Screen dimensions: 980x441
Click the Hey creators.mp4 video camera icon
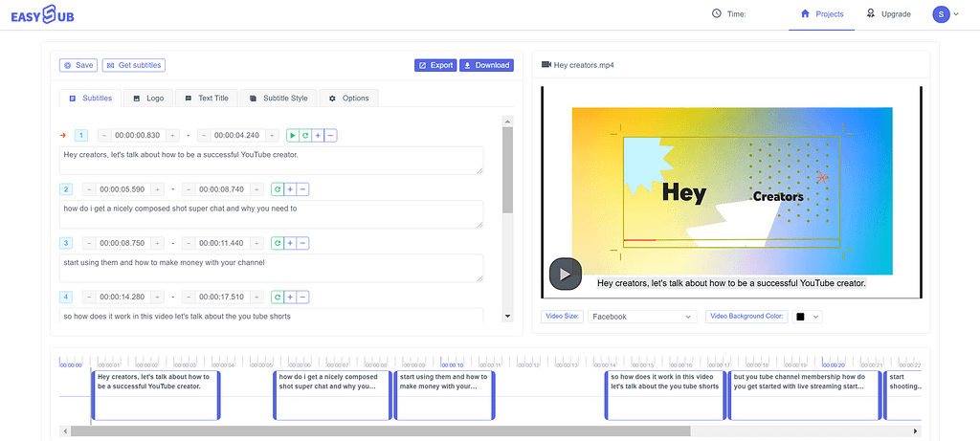tap(546, 64)
